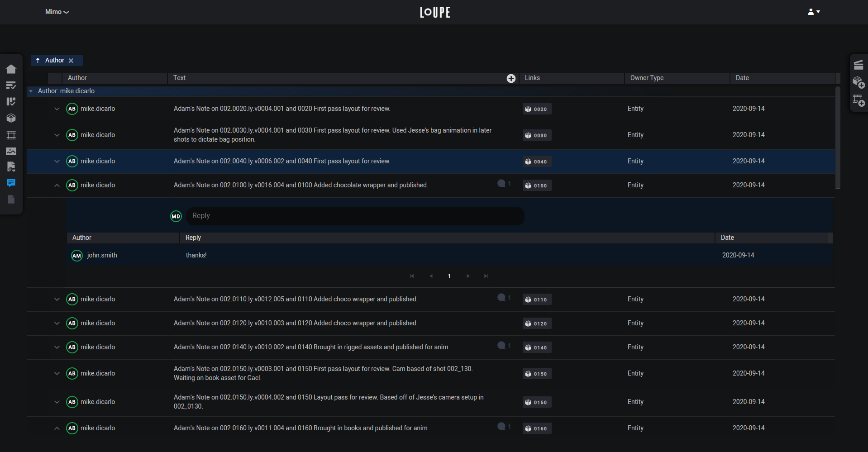Open the 0020 entity link
The height and width of the screenshot is (452, 868).
(537, 109)
